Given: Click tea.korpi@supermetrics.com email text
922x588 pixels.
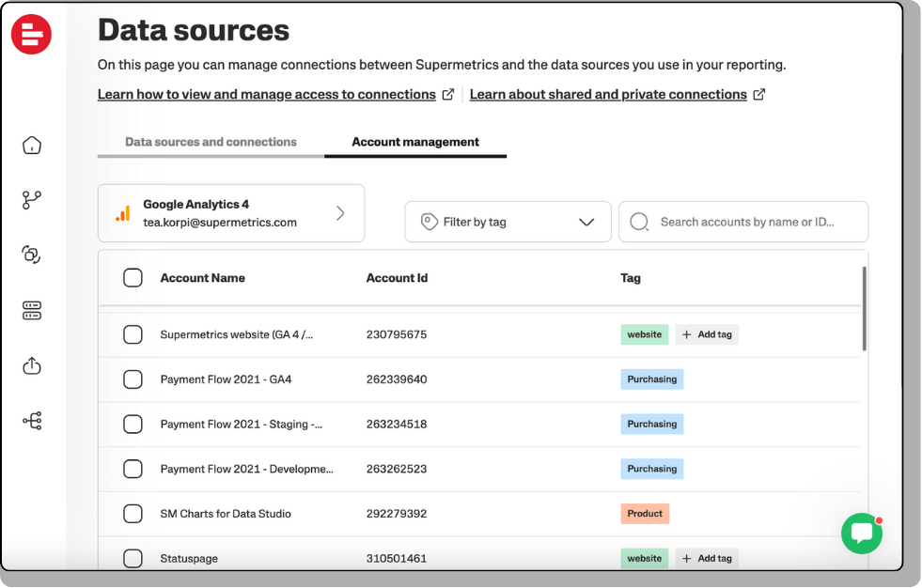Looking at the screenshot, I should pyautogui.click(x=220, y=223).
